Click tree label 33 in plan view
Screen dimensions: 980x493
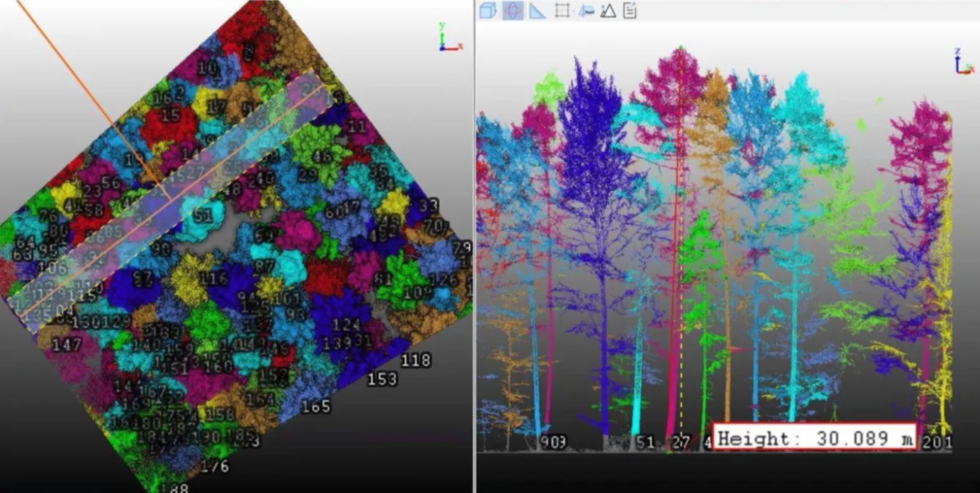pyautogui.click(x=429, y=206)
